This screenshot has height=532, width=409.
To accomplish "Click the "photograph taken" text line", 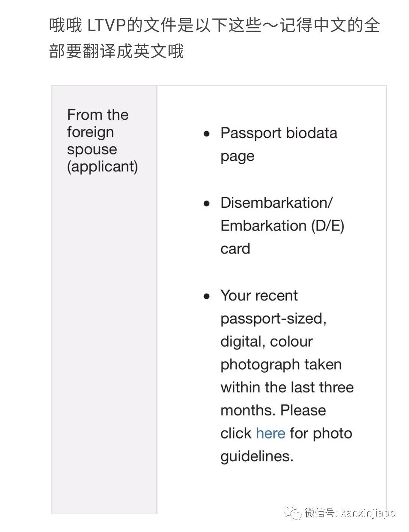I will (281, 364).
